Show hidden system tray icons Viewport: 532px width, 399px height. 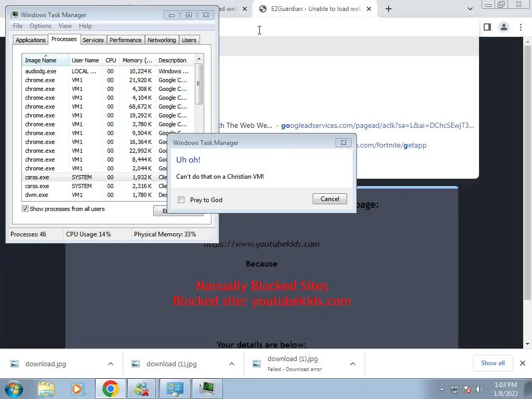[442, 389]
